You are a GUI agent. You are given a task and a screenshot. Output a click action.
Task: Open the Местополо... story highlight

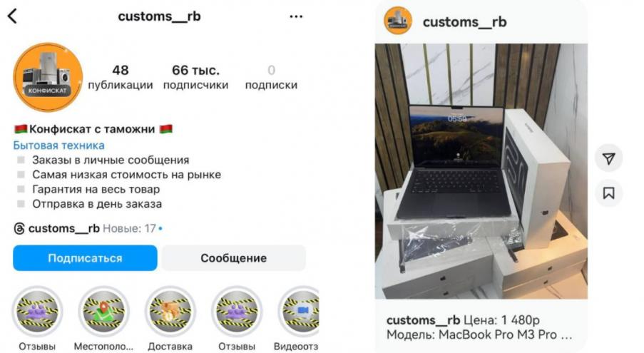[103, 312]
